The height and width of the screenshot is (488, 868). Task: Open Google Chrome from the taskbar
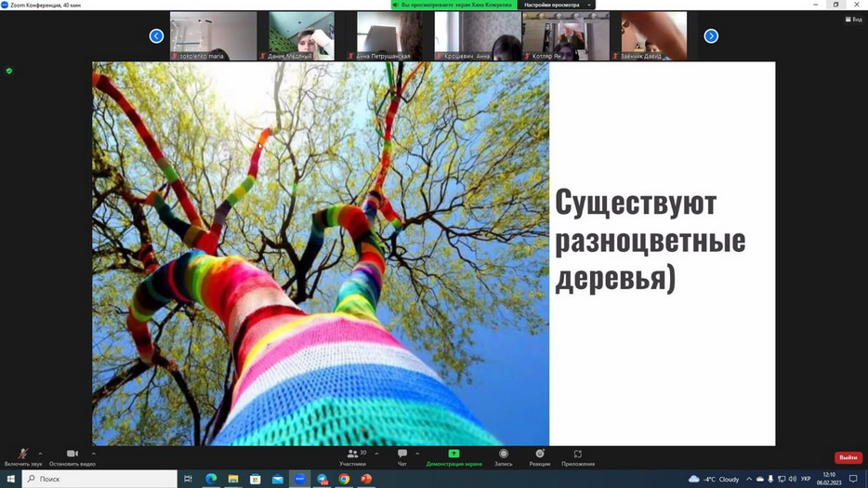pyautogui.click(x=344, y=479)
